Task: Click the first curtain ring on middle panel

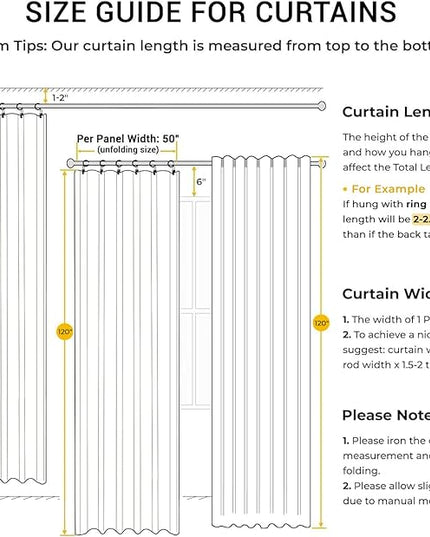Action: 85,164
